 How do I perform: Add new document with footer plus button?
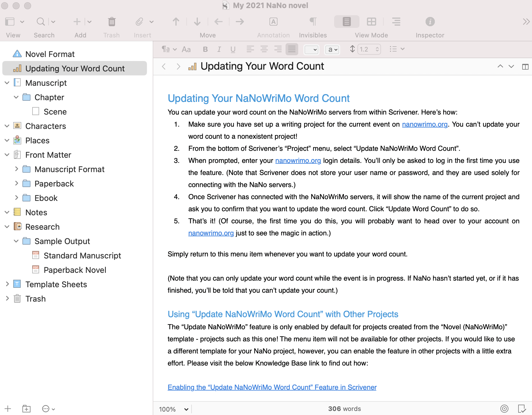pos(8,409)
